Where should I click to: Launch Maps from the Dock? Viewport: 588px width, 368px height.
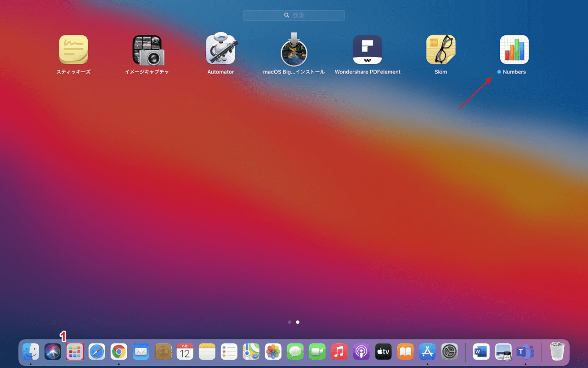(x=251, y=352)
